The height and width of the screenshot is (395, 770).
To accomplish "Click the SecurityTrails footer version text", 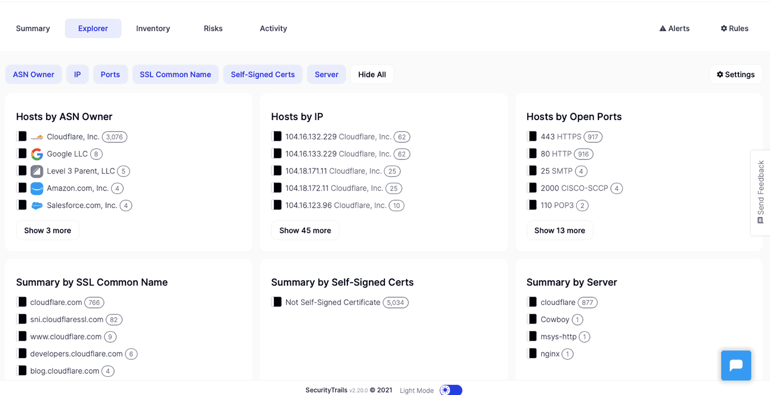I will point(349,390).
